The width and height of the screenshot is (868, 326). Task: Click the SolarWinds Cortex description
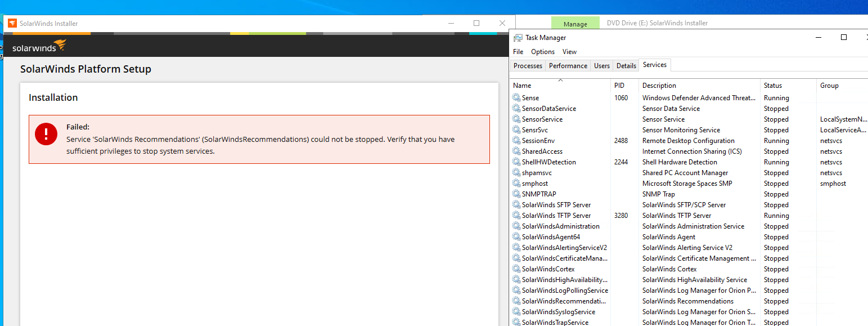point(669,269)
